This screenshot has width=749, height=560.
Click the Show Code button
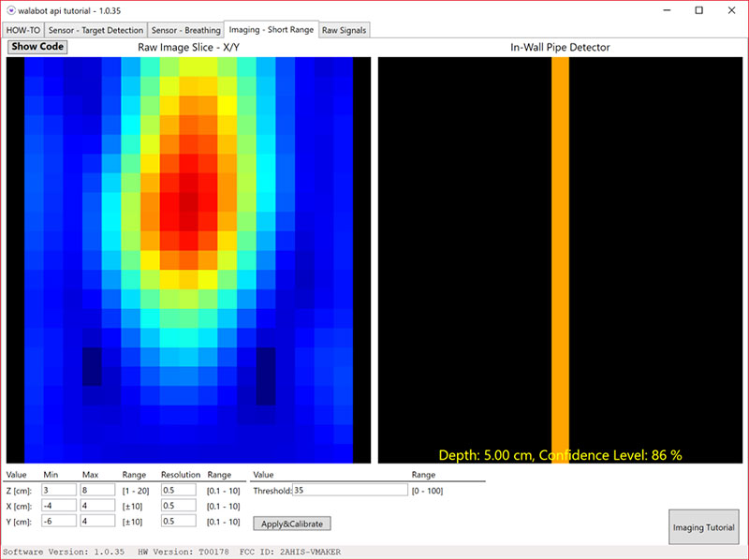(37, 47)
